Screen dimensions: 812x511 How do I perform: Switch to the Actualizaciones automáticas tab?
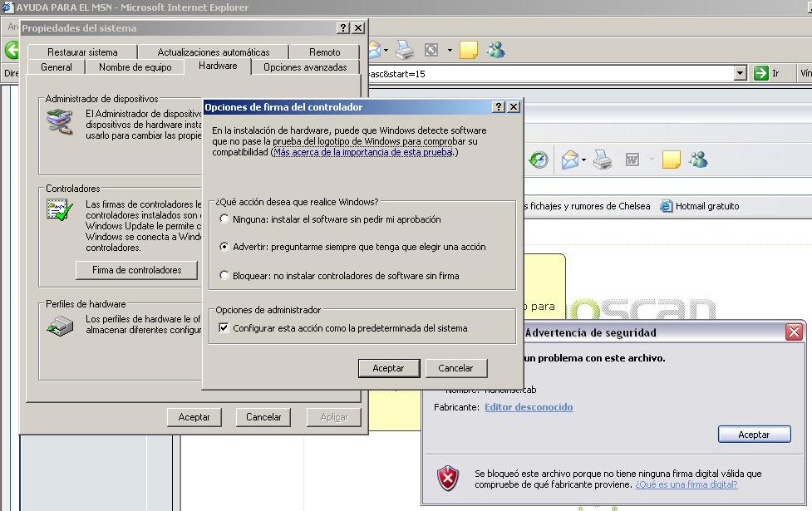point(214,52)
